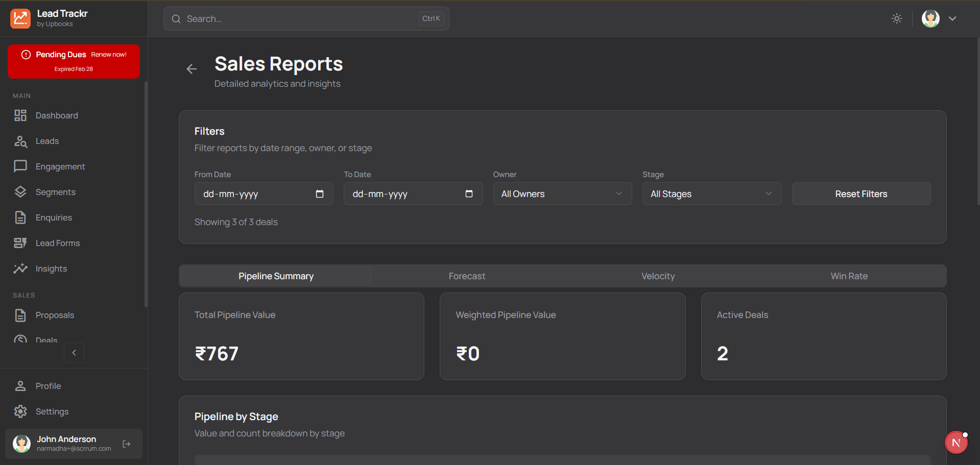980x465 pixels.
Task: Collapse the sidebar with the chevron button
Action: click(x=74, y=353)
